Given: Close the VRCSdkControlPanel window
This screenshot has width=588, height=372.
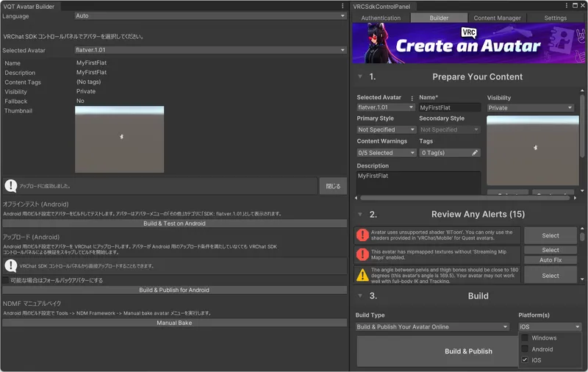Looking at the screenshot, I should pyautogui.click(x=583, y=6).
